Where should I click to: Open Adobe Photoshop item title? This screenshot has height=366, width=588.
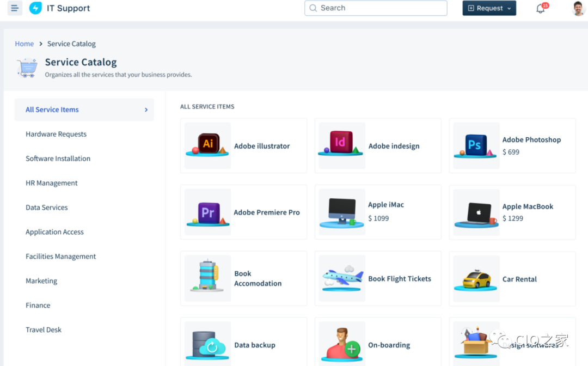coord(531,139)
